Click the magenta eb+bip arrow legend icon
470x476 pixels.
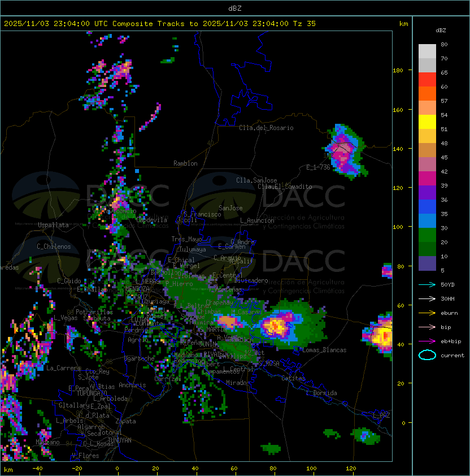tap(427, 341)
